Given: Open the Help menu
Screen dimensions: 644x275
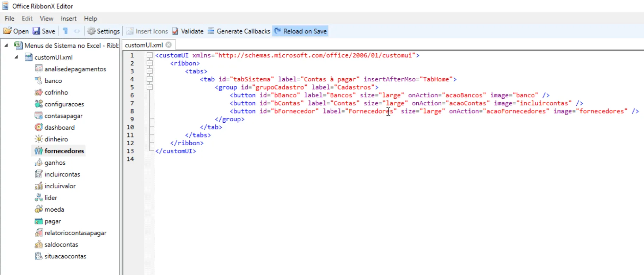Looking at the screenshot, I should [x=90, y=19].
